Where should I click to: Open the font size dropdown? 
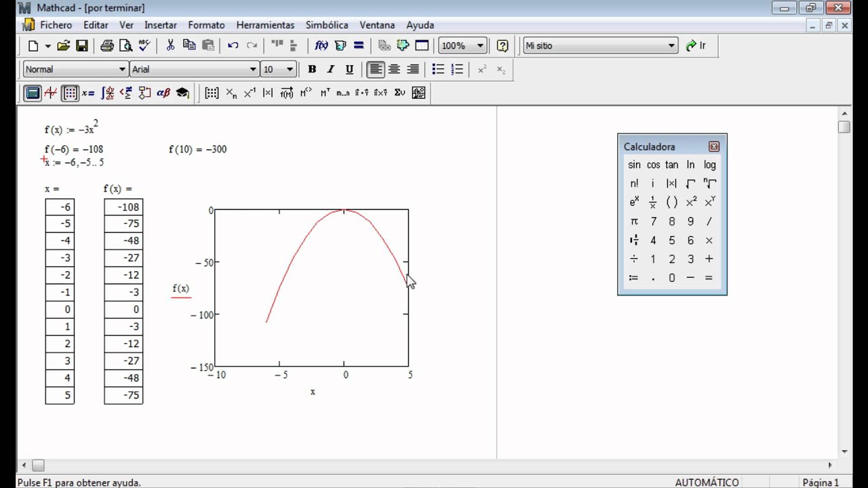(290, 69)
